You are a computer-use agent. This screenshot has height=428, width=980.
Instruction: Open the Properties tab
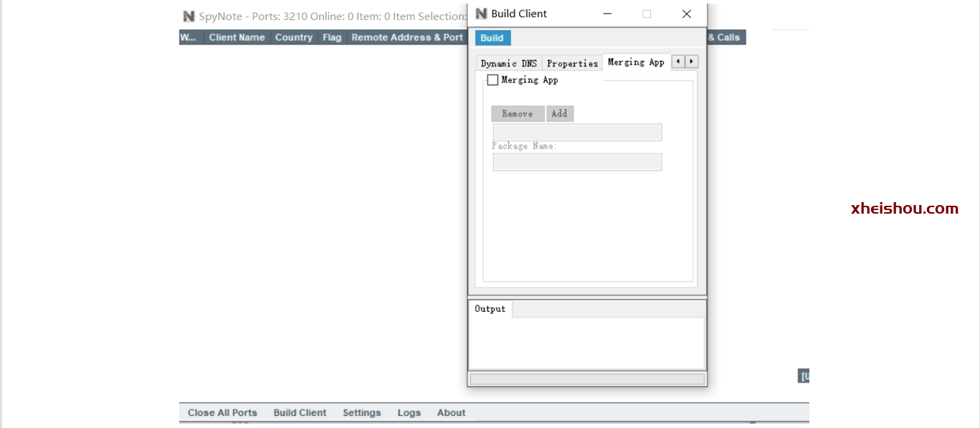572,63
